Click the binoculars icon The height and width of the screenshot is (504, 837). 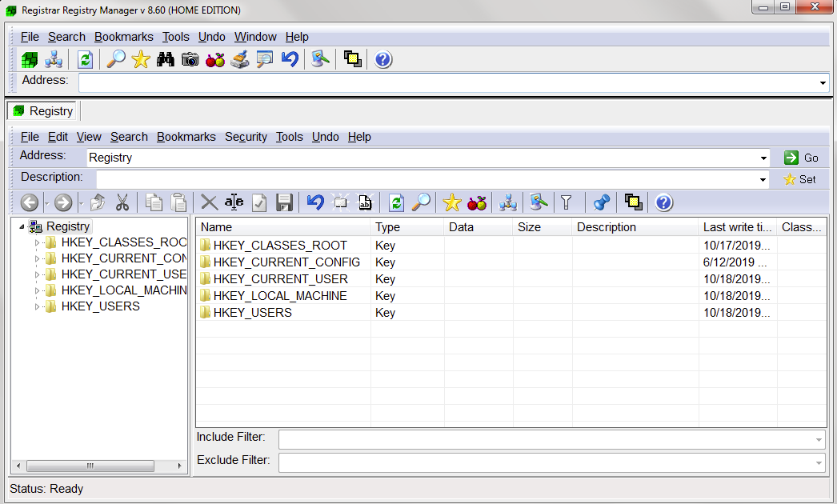[166, 59]
